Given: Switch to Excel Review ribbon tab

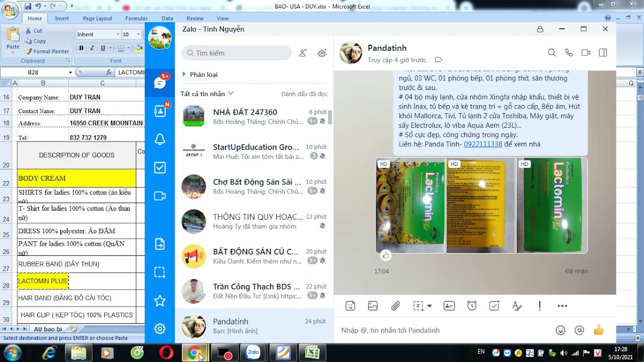Looking at the screenshot, I should [195, 19].
